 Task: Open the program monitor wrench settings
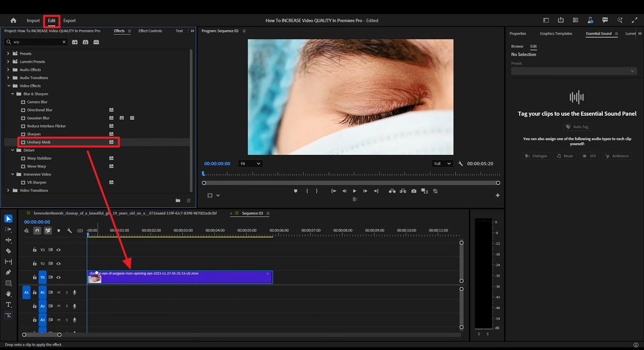[x=460, y=164]
